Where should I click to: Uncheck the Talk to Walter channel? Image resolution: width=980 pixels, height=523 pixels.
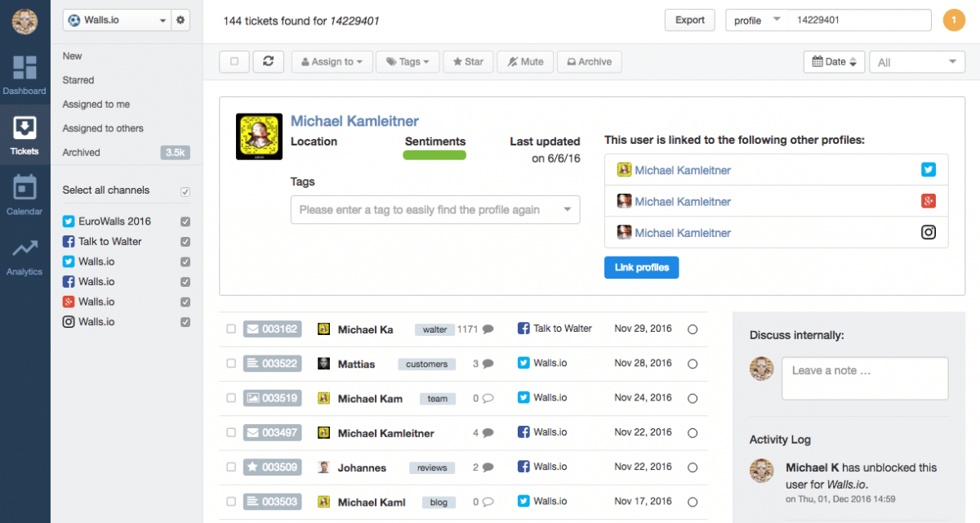(185, 242)
